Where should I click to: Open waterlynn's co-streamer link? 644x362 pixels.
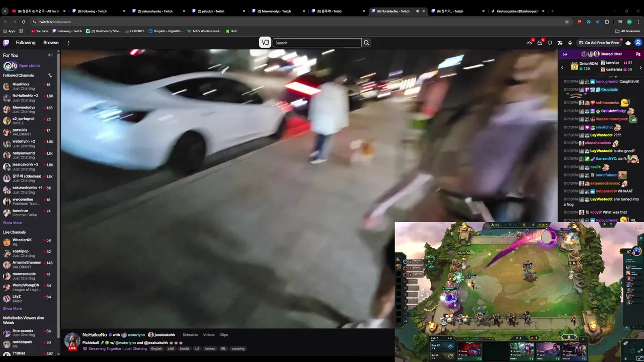[133, 335]
